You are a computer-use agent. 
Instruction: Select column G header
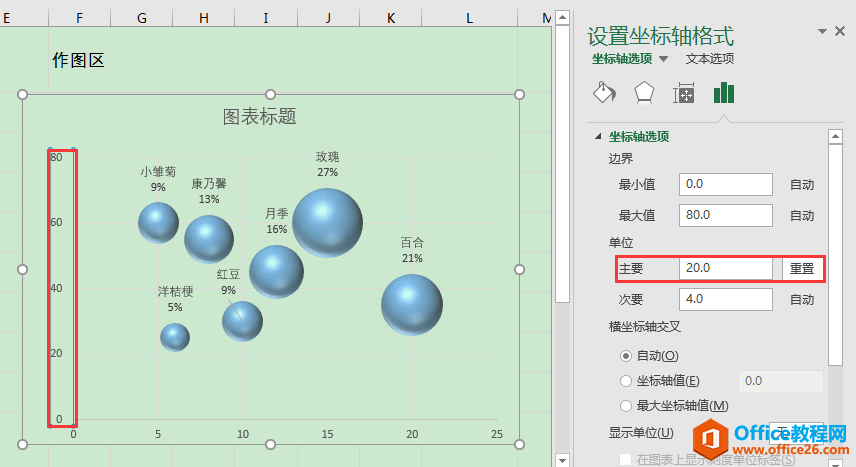[x=141, y=18]
